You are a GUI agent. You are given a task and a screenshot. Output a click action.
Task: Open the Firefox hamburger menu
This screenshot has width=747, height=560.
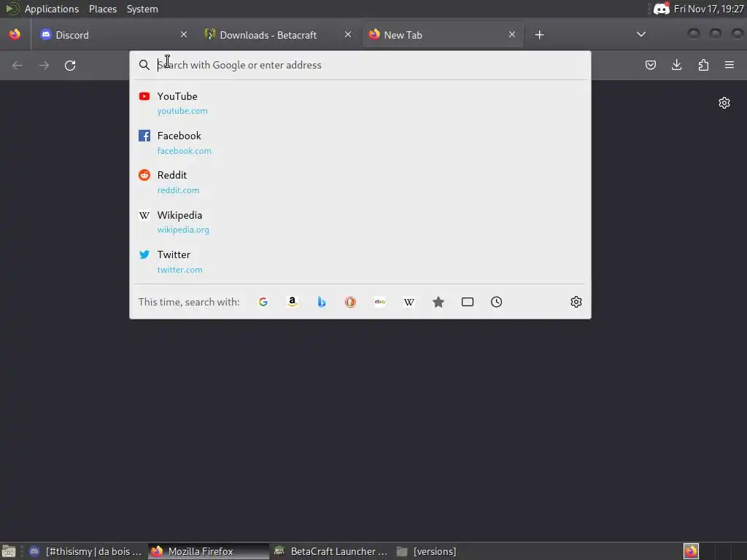(729, 65)
